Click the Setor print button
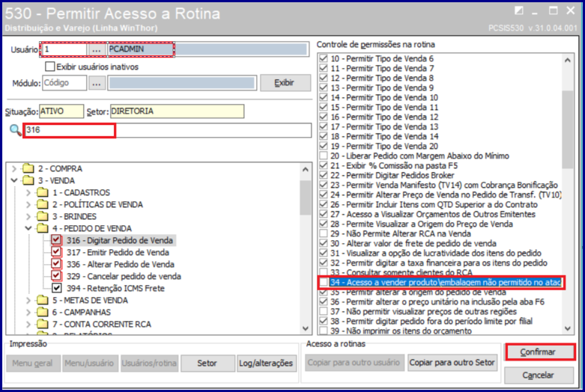The image size is (585, 392). pos(207,363)
